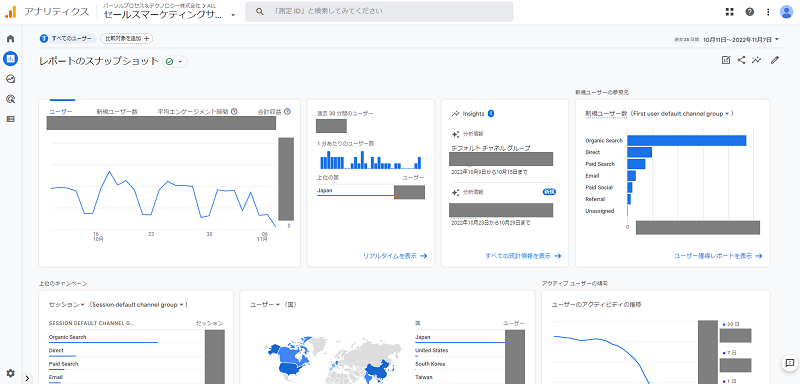The height and width of the screenshot is (384, 800).
Task: Click the edit pencil icon
Action: click(x=774, y=60)
